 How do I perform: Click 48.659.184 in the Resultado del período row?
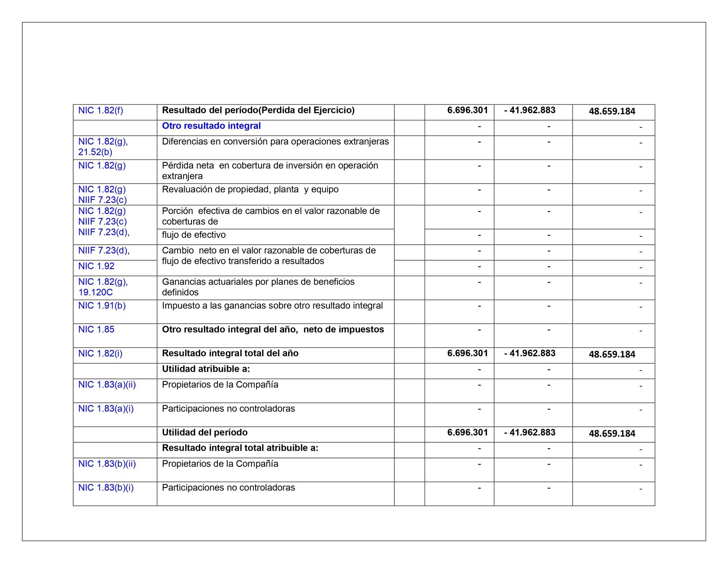(x=612, y=112)
